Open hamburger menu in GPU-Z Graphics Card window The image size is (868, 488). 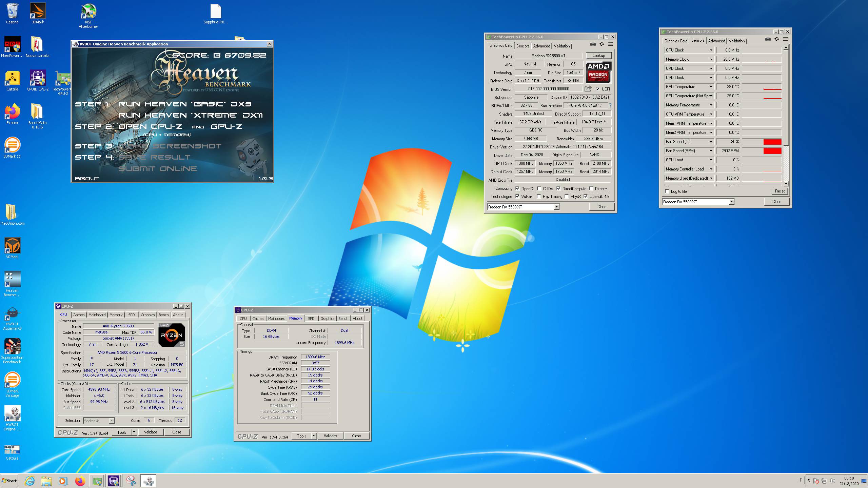(x=610, y=44)
